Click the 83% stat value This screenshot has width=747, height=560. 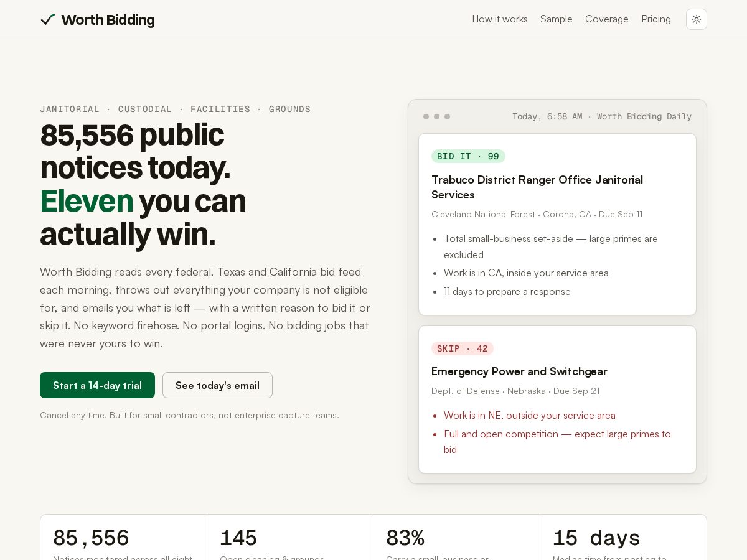[405, 538]
